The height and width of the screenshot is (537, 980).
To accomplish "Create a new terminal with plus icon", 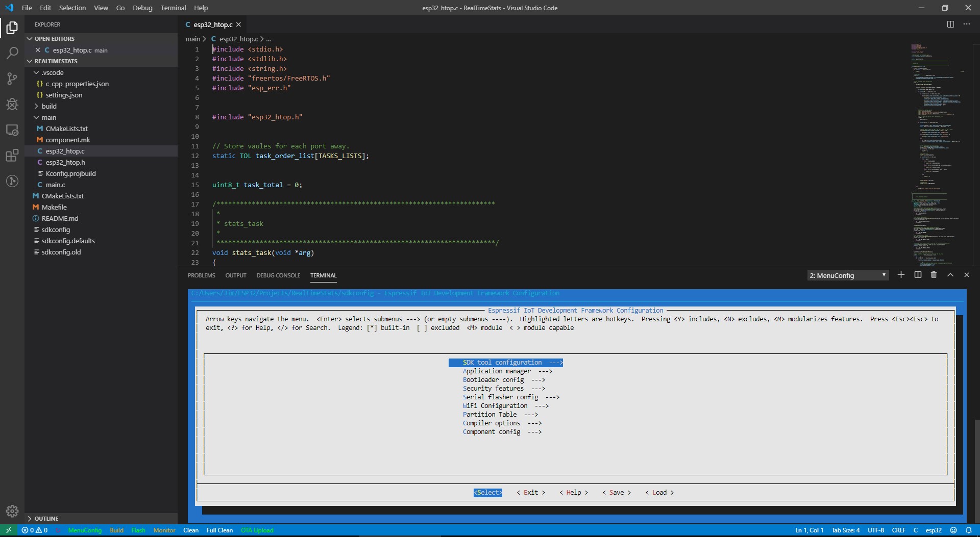I will (901, 275).
